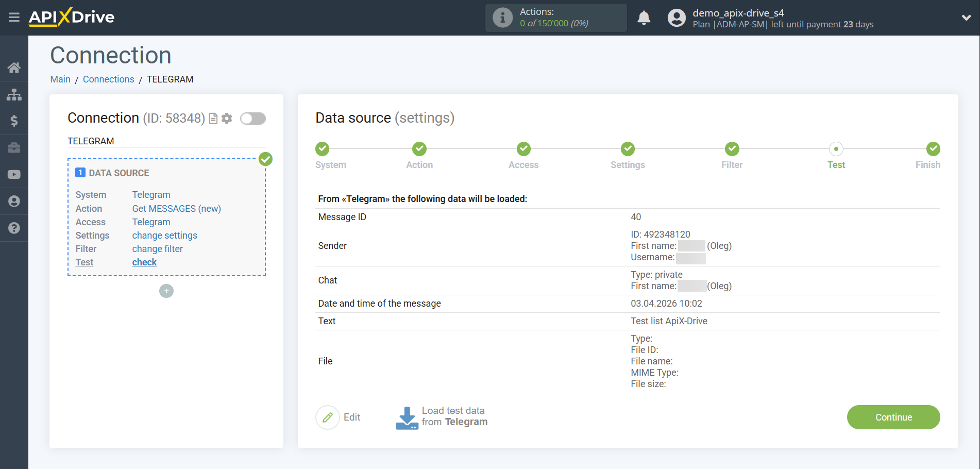Image resolution: width=980 pixels, height=469 pixels.
Task: Open the Connections breadcrumb link
Action: tap(108, 79)
